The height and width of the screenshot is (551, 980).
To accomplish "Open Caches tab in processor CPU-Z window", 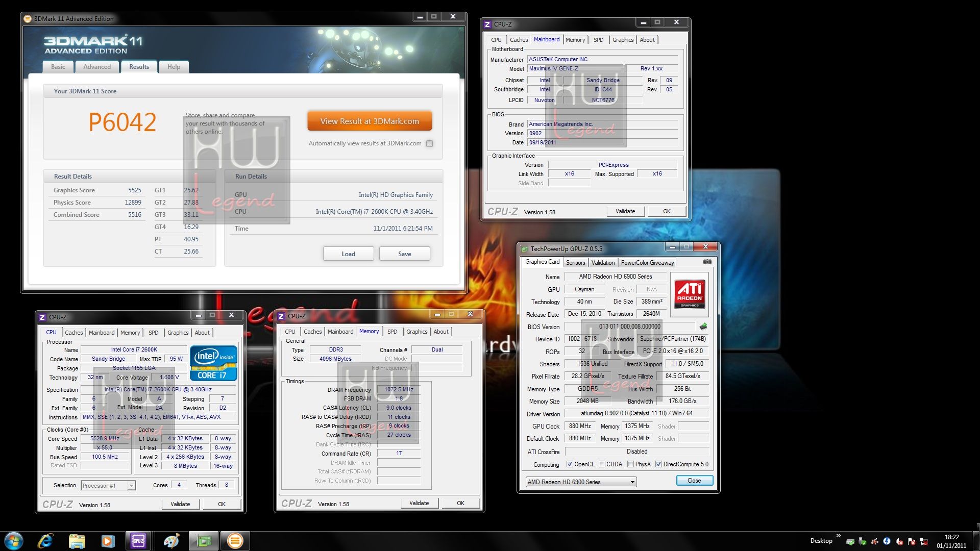I will click(x=73, y=333).
